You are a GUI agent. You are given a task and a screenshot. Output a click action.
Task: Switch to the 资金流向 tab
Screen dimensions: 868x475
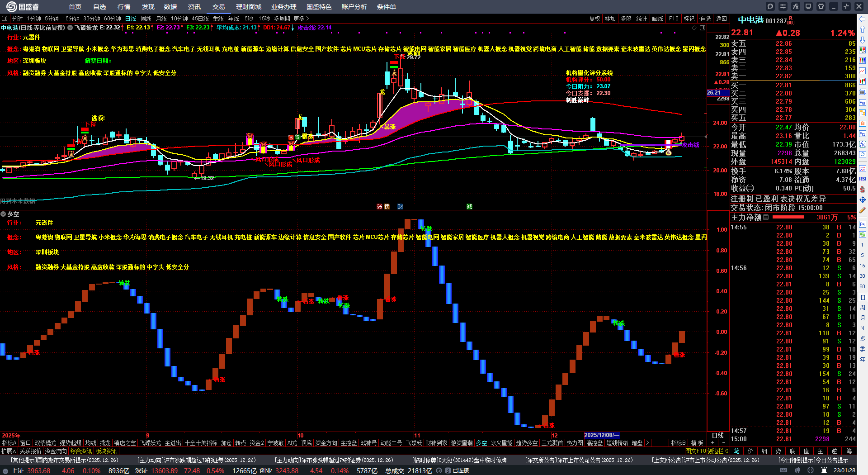tap(56, 451)
